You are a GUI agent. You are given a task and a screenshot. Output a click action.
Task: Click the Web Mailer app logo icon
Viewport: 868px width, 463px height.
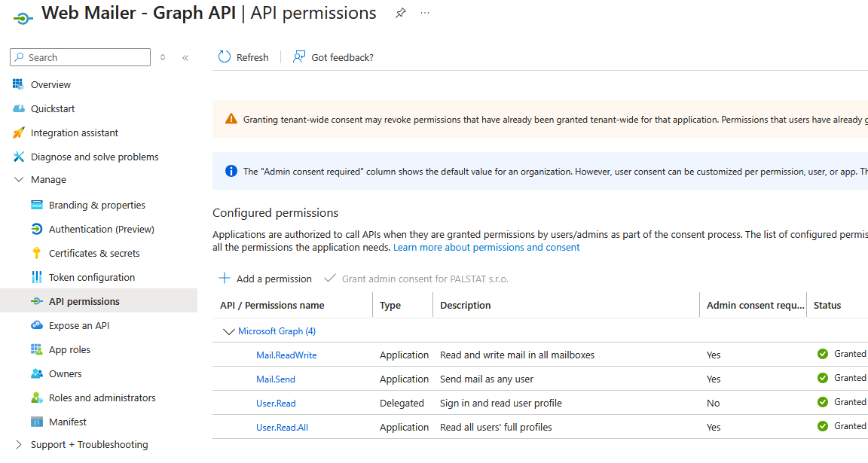pyautogui.click(x=23, y=18)
